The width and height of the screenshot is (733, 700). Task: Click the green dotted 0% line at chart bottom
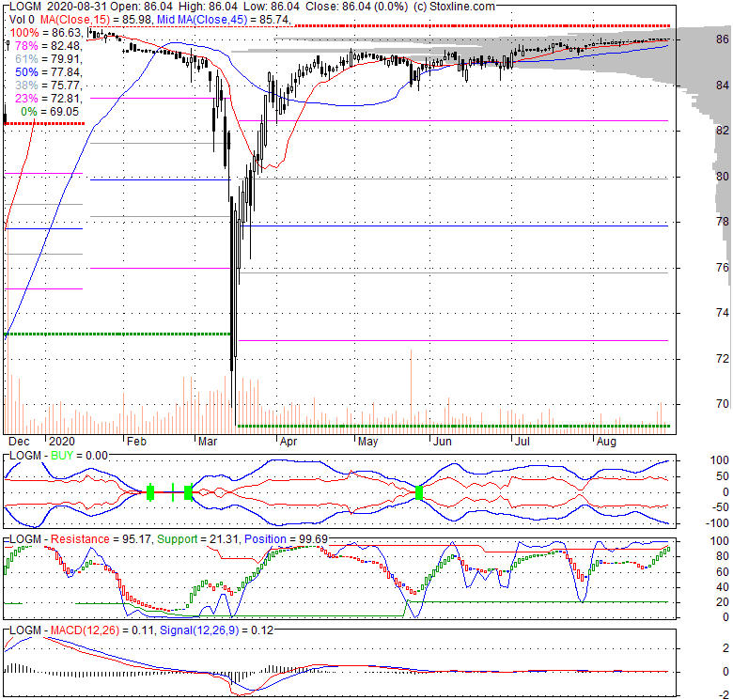pyautogui.click(x=454, y=427)
